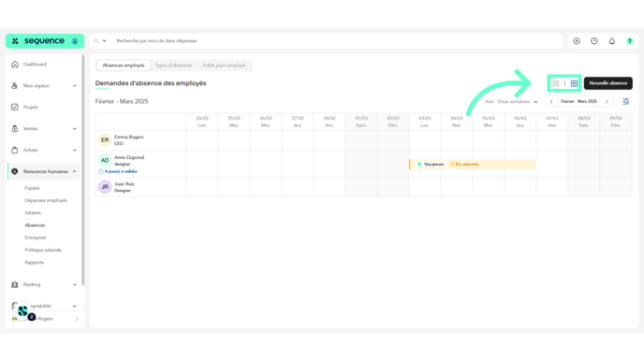This screenshot has width=644, height=362.
Task: Open Absences in the sidebar
Action: coord(35,224)
